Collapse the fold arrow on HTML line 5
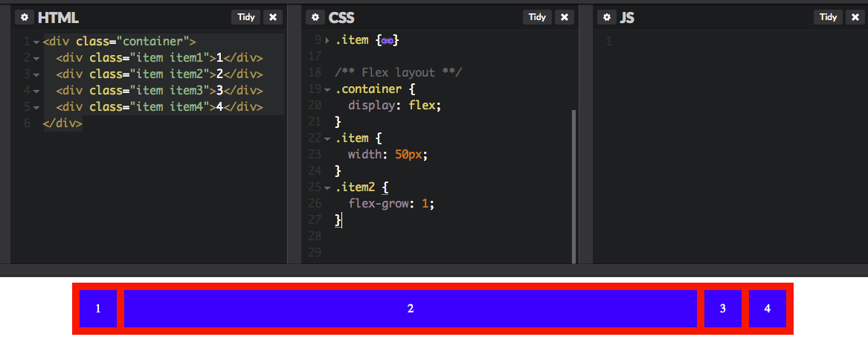 coord(36,107)
